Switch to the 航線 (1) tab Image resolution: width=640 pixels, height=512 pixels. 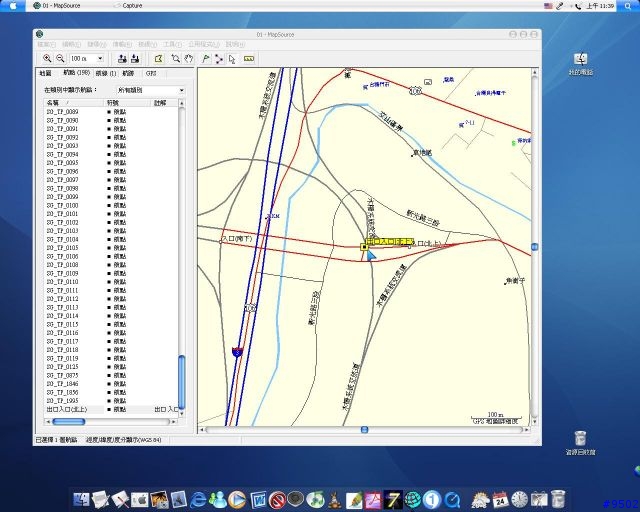[x=106, y=73]
